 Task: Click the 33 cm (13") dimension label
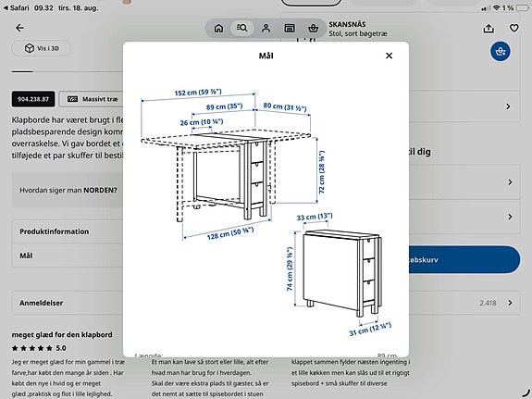tap(315, 217)
